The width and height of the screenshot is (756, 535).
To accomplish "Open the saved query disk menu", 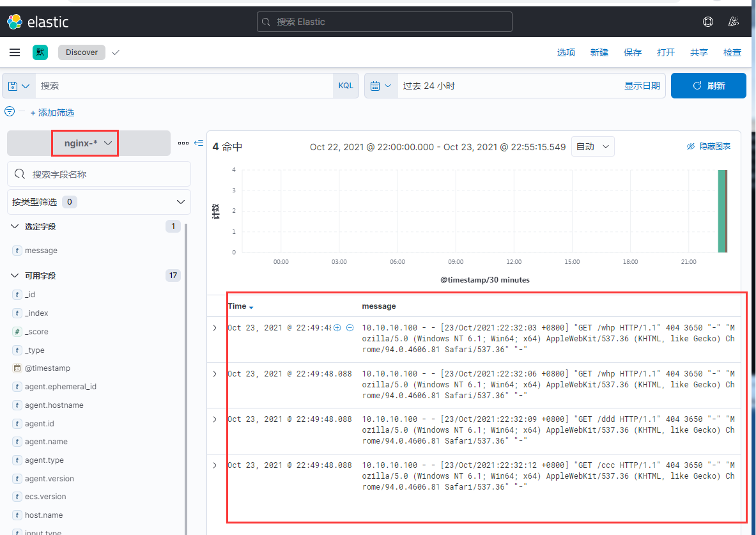I will (19, 86).
